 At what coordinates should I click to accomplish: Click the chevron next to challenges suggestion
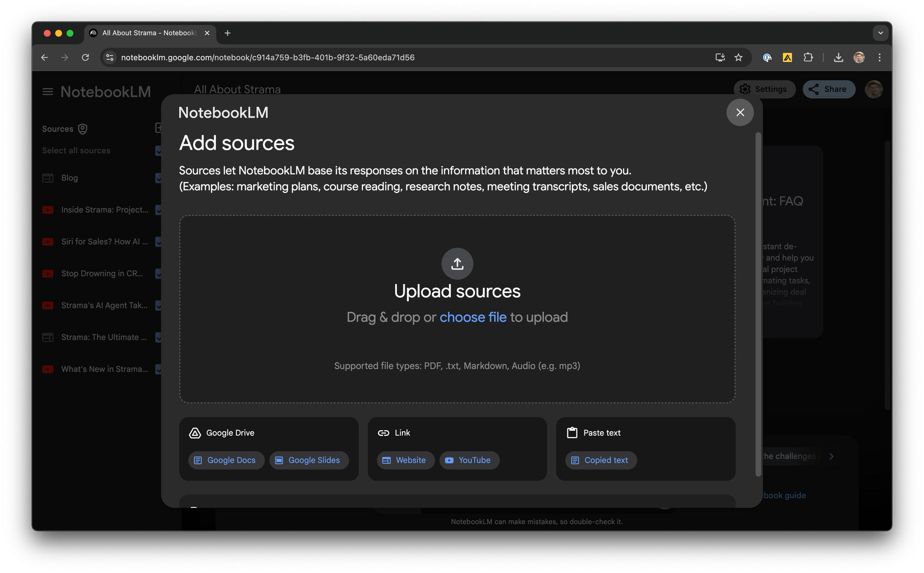832,456
